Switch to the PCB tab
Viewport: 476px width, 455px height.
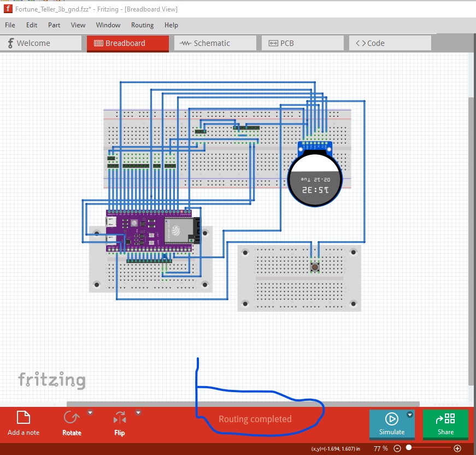pyautogui.click(x=302, y=43)
